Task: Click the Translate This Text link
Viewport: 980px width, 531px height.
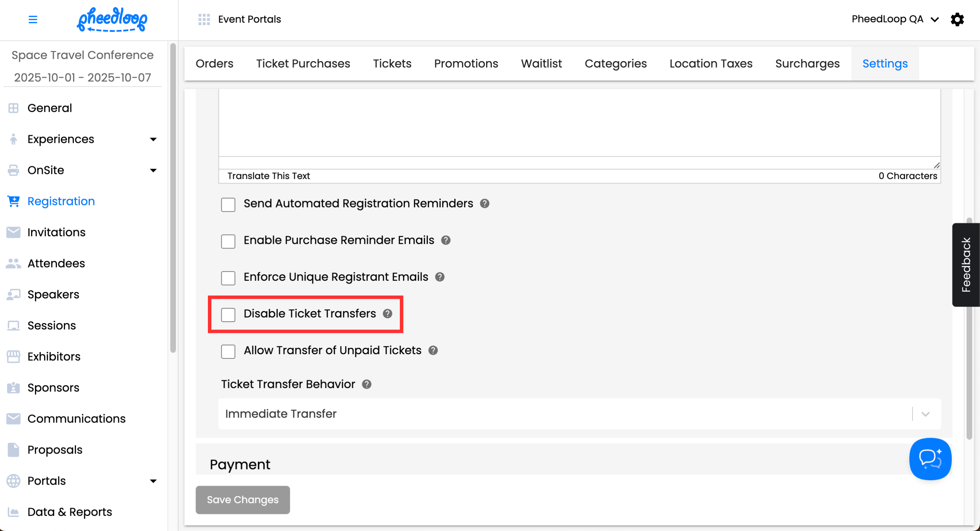Action: tap(269, 176)
